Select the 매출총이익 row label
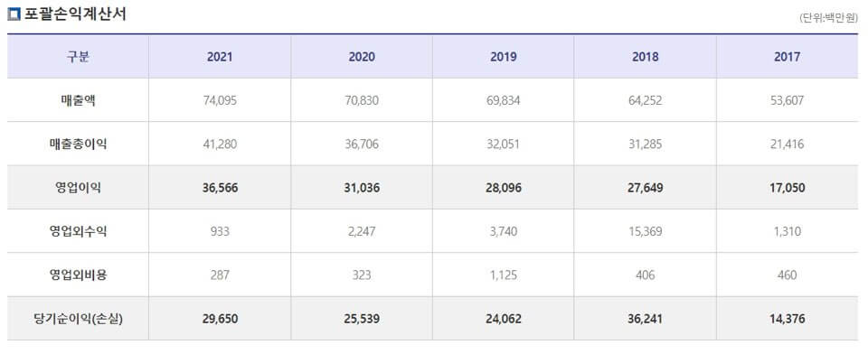Screen dimensions: 868x354 tap(78, 144)
